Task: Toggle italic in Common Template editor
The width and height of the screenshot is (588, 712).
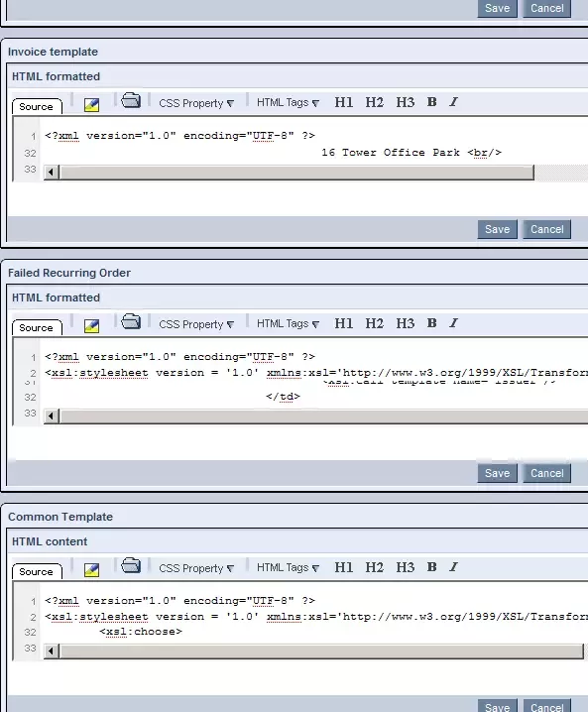Action: [x=453, y=566]
